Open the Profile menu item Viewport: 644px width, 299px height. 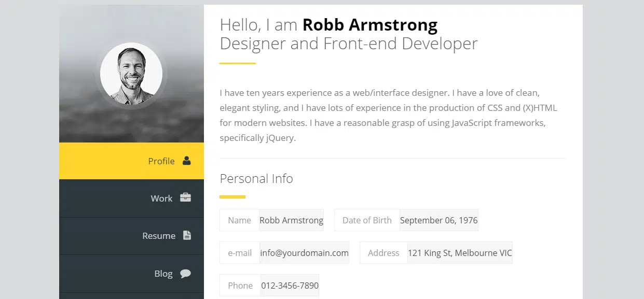(161, 161)
